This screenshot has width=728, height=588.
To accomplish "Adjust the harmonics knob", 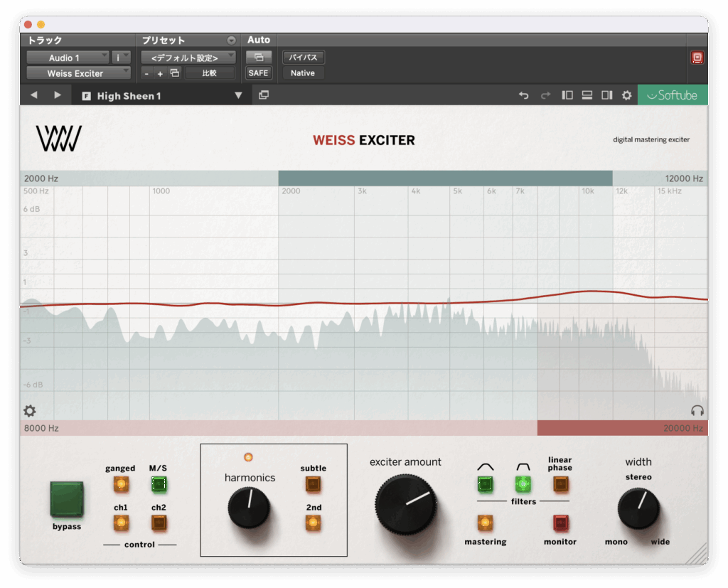I will pyautogui.click(x=249, y=508).
